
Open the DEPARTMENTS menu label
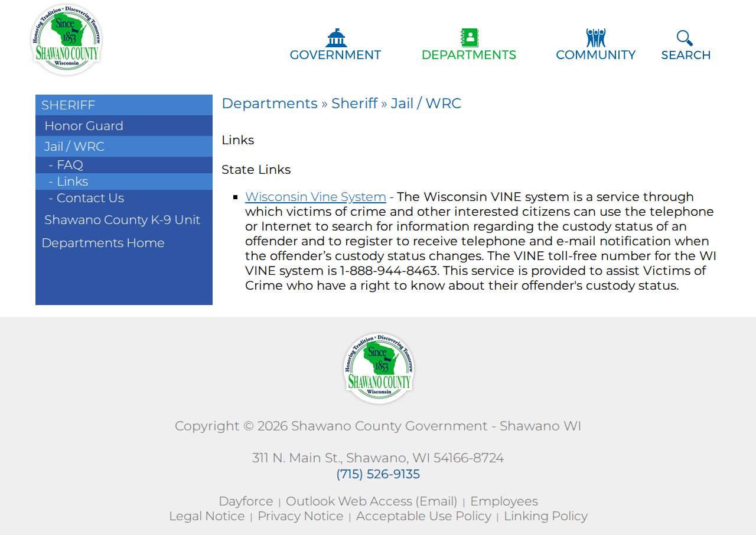tap(469, 55)
